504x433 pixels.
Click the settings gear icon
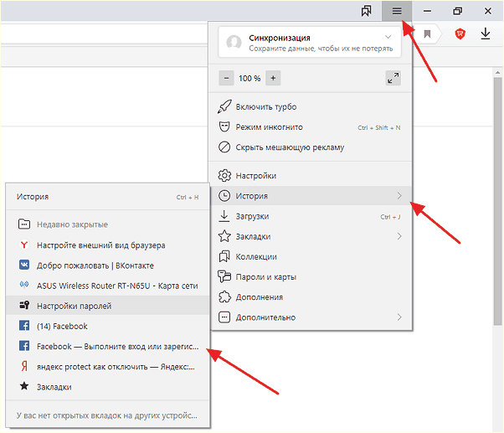click(224, 176)
